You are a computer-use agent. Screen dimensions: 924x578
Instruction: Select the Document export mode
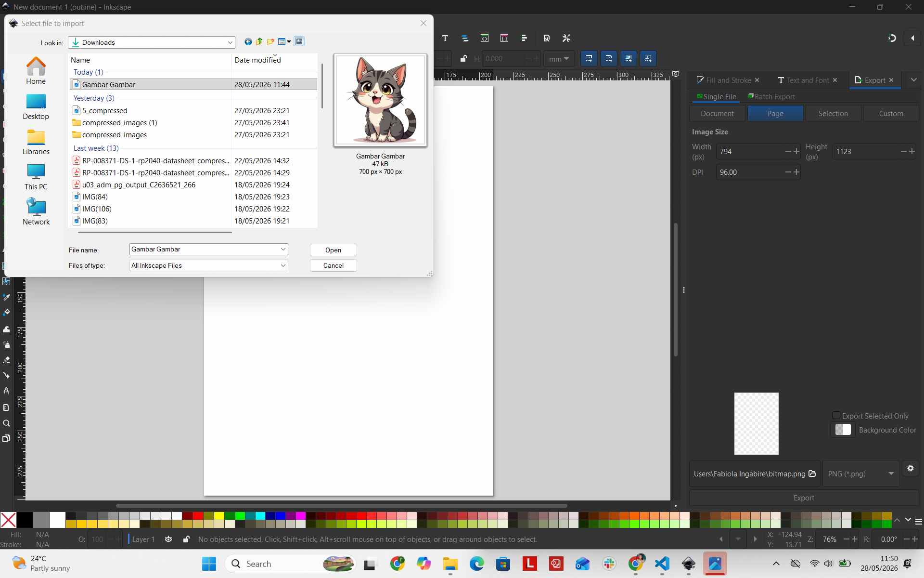[x=717, y=114]
